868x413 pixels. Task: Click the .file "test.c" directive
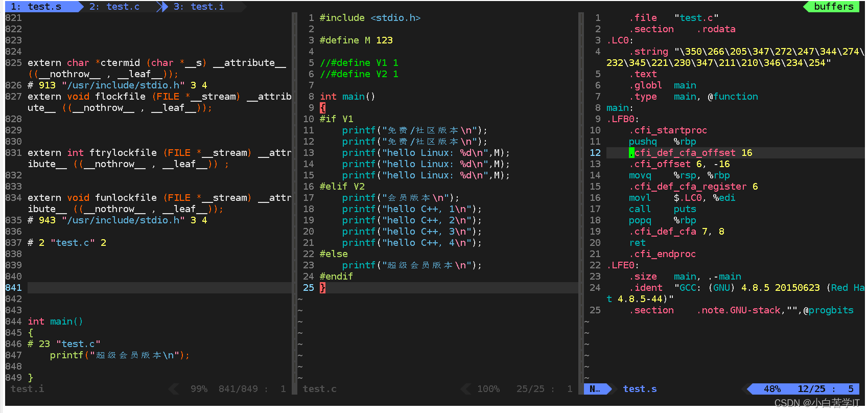[674, 18]
